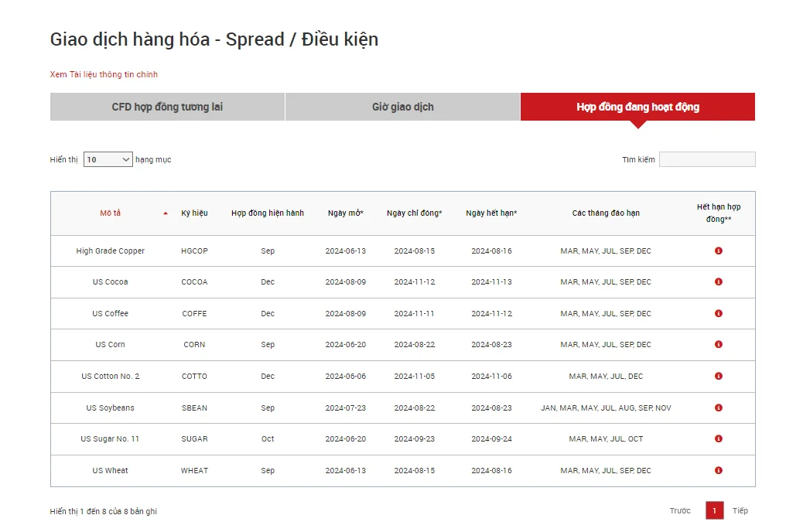Click the Tiếp pagination button

click(740, 510)
